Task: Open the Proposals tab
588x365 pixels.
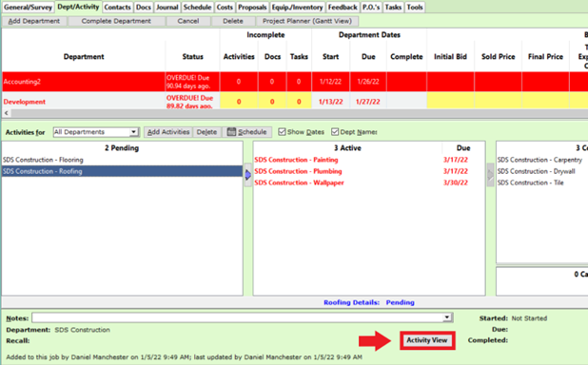Action: (x=252, y=7)
